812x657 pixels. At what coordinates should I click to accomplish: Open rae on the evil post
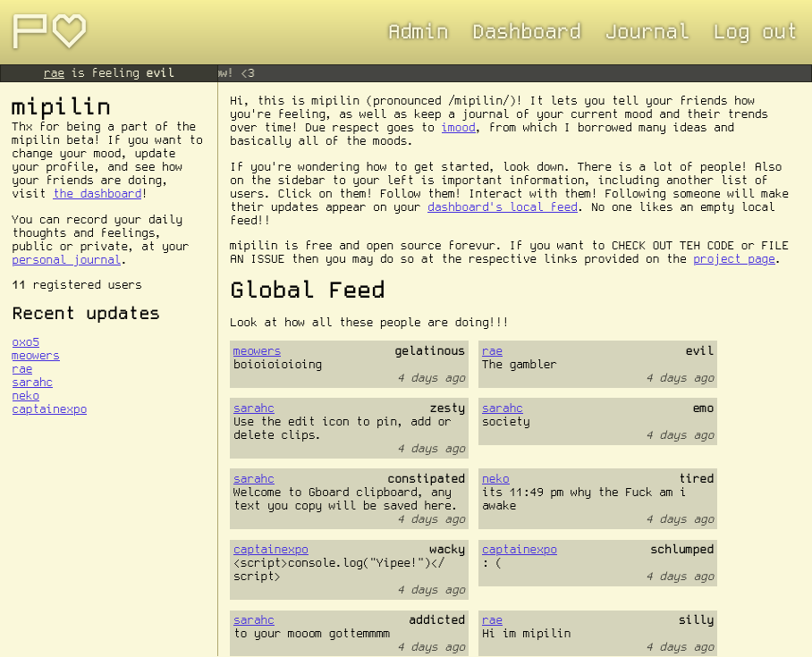[x=492, y=351]
